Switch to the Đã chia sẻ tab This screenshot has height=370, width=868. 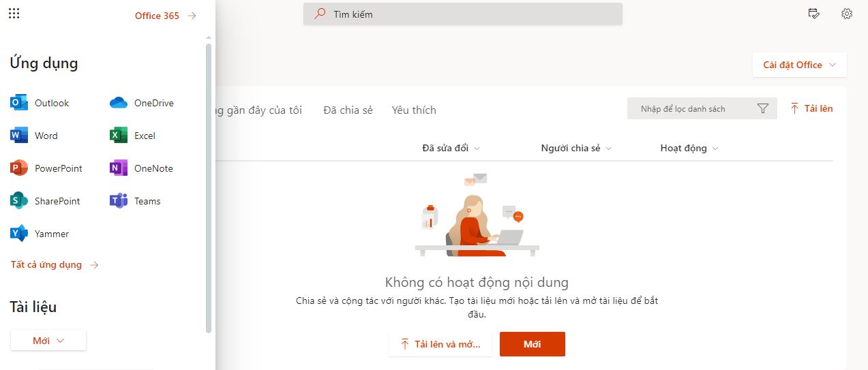[x=348, y=110]
